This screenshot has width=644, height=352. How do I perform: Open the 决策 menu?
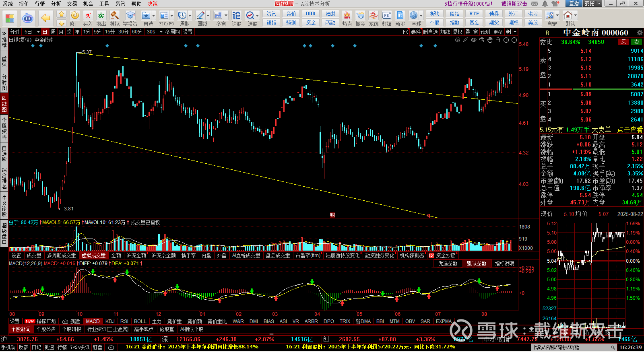click(153, 4)
